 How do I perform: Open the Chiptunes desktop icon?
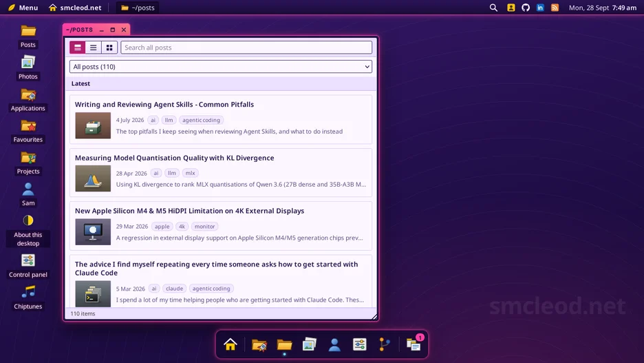click(x=28, y=298)
